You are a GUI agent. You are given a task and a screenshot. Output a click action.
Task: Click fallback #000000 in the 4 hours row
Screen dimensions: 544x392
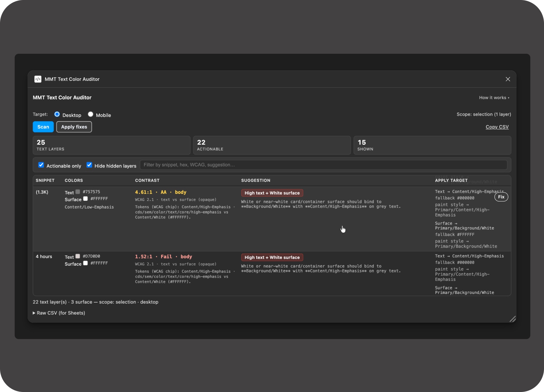pos(455,262)
